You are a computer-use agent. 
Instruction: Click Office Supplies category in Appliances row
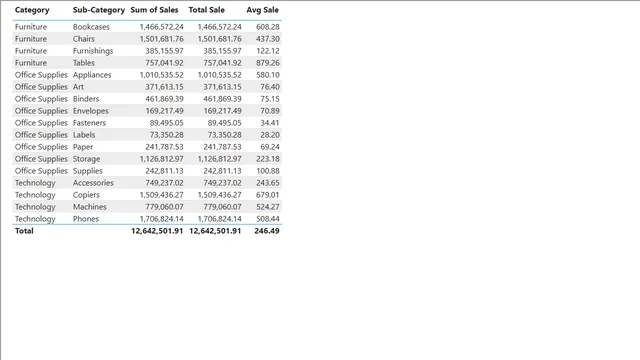click(41, 75)
